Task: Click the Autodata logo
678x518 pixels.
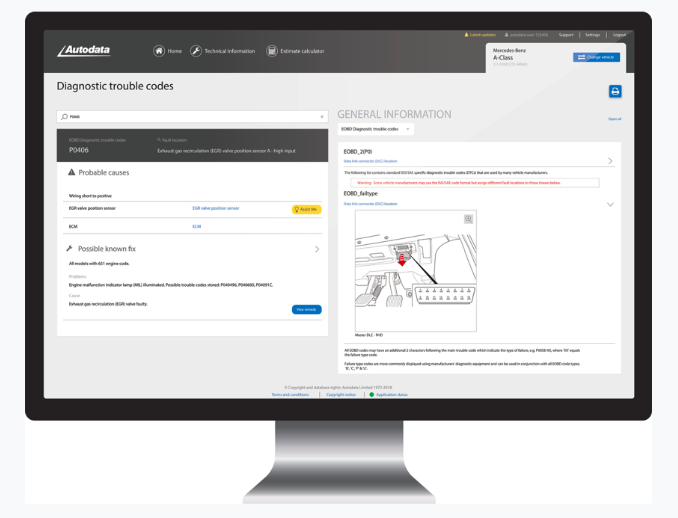Action: (84, 50)
